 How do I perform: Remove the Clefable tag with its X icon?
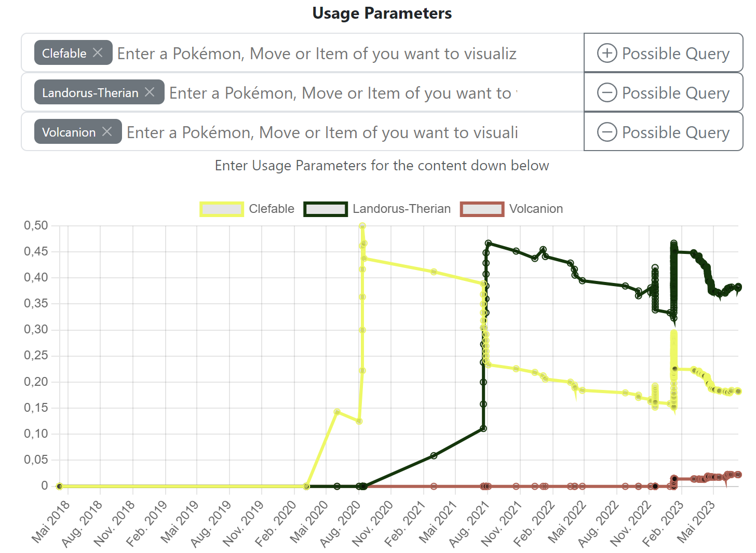[98, 52]
